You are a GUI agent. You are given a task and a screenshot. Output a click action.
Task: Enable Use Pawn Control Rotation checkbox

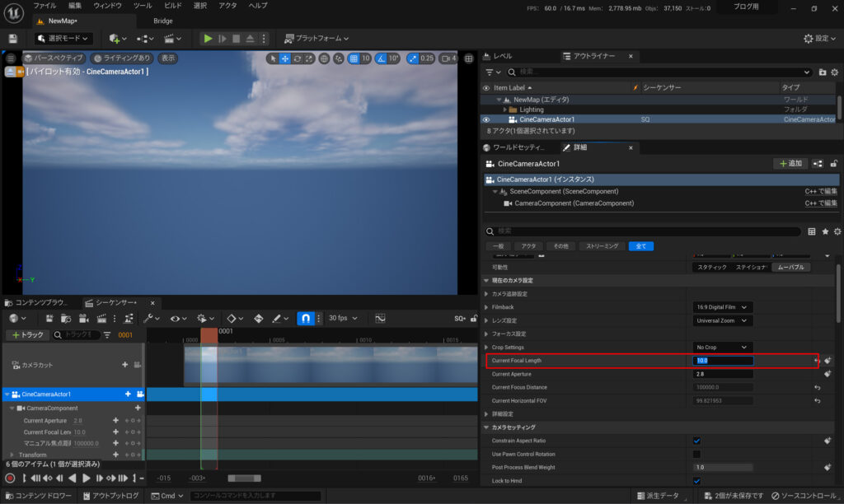click(696, 454)
